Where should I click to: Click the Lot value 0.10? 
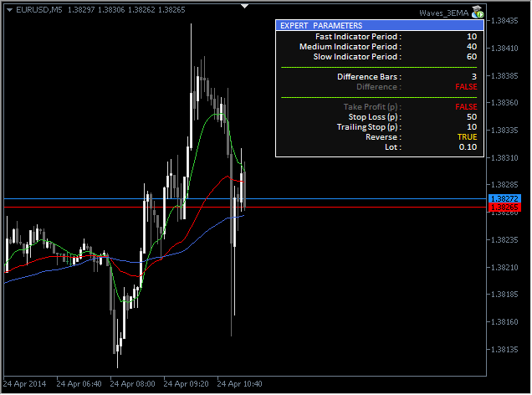coord(468,147)
